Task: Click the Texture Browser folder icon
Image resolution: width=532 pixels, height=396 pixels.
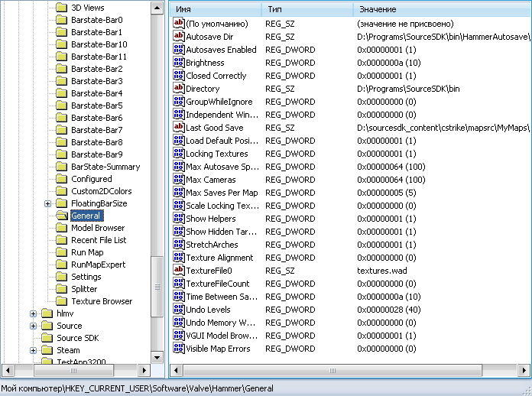Action: pyautogui.click(x=61, y=301)
